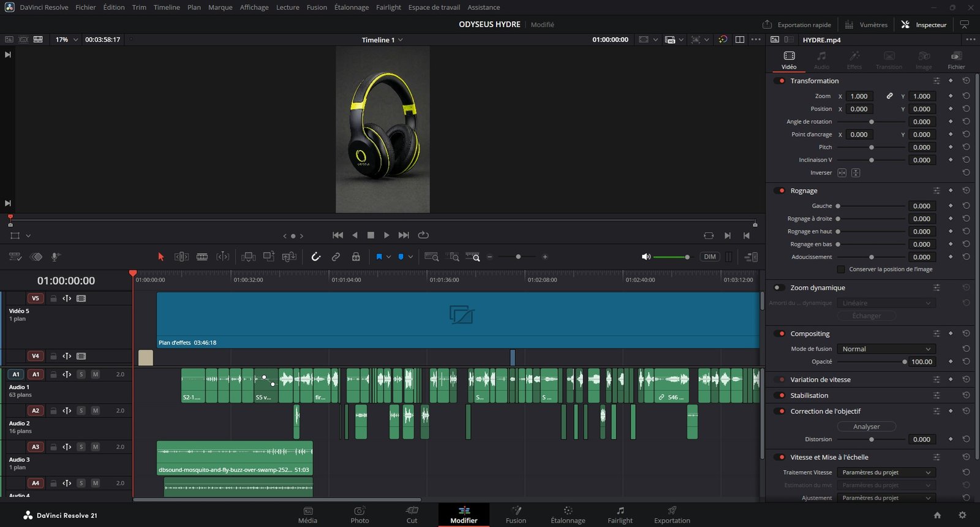Open the Espace de travail menu
This screenshot has height=527, width=980.
434,7
